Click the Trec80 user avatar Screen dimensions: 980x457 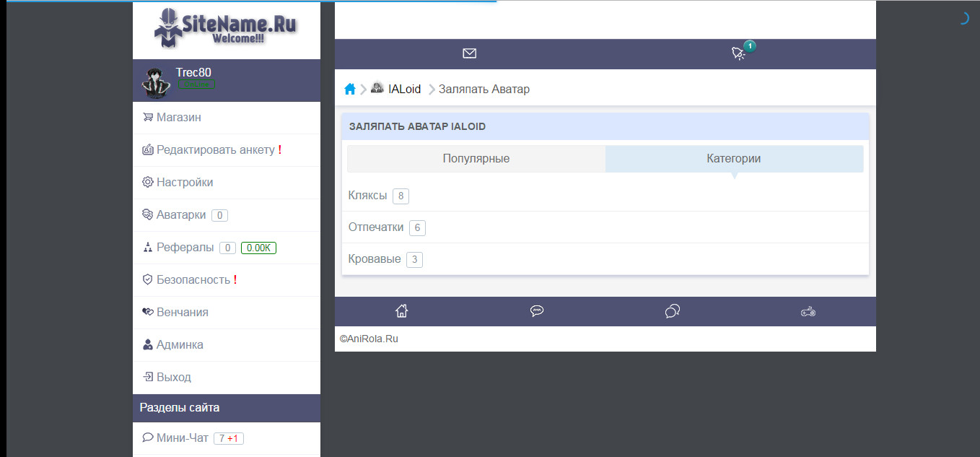(154, 82)
